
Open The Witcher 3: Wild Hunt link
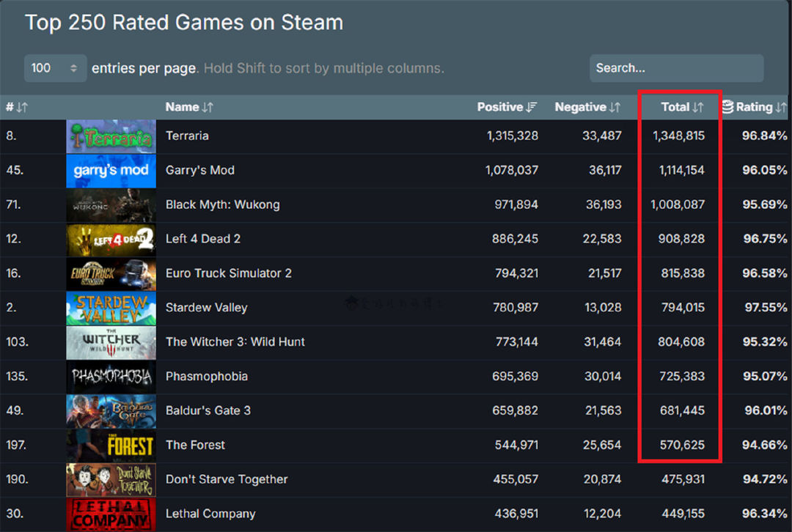point(235,342)
